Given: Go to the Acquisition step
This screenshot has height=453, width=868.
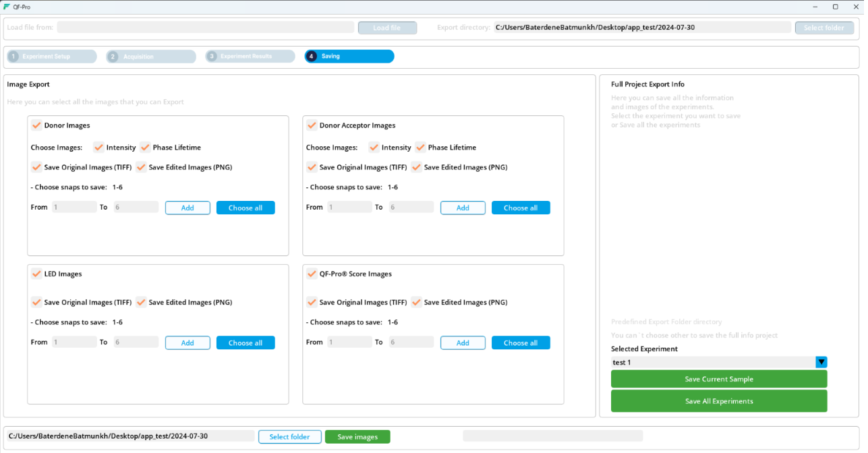Looking at the screenshot, I should pos(151,57).
